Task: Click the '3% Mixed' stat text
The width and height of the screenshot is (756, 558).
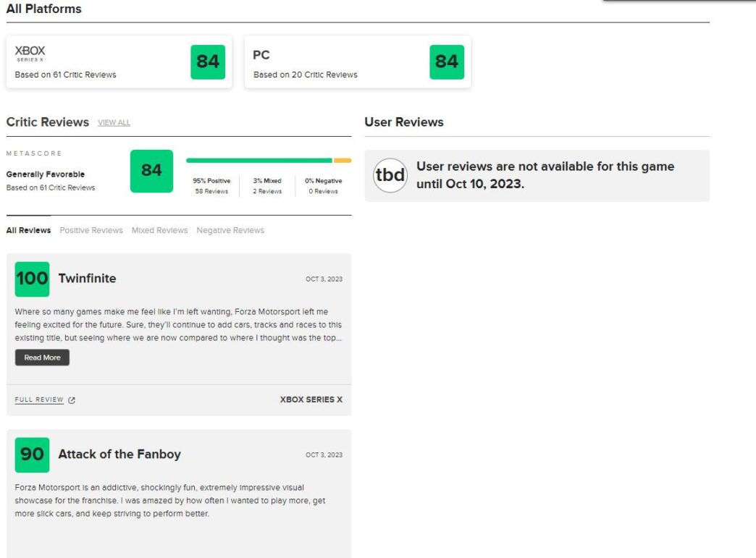Action: (267, 181)
